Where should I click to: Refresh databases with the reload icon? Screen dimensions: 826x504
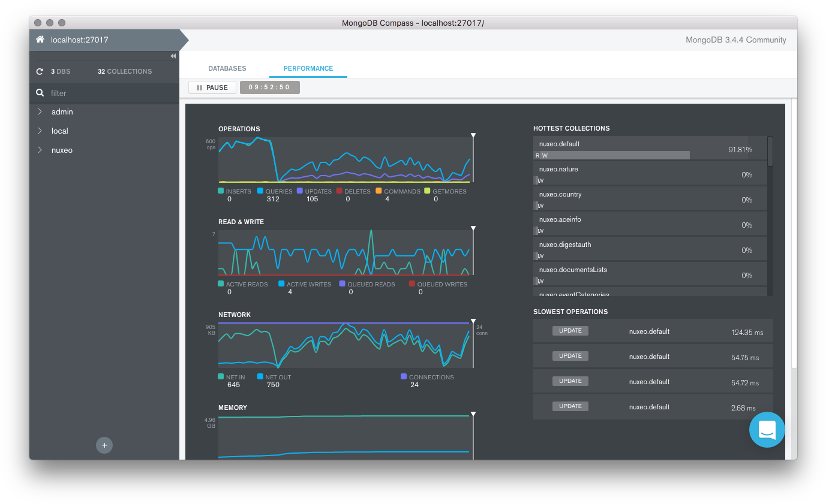[x=40, y=71]
